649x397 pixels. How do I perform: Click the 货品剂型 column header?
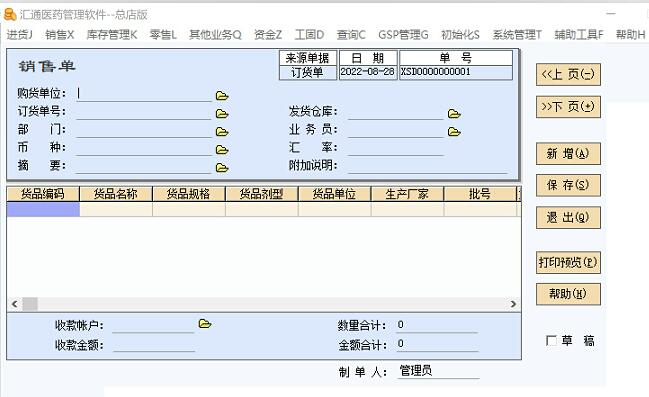coord(261,194)
